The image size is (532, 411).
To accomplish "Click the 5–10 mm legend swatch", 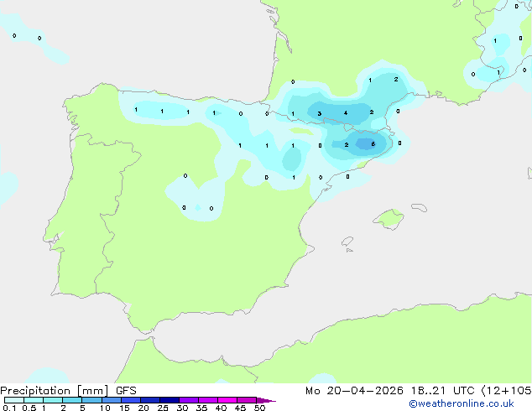I will pos(91,400).
